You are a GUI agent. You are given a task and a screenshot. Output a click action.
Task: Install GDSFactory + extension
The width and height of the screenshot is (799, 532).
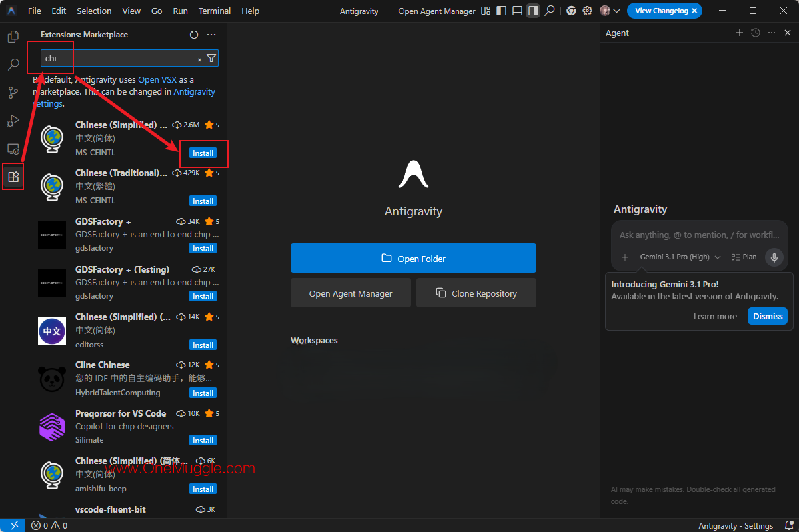click(203, 248)
